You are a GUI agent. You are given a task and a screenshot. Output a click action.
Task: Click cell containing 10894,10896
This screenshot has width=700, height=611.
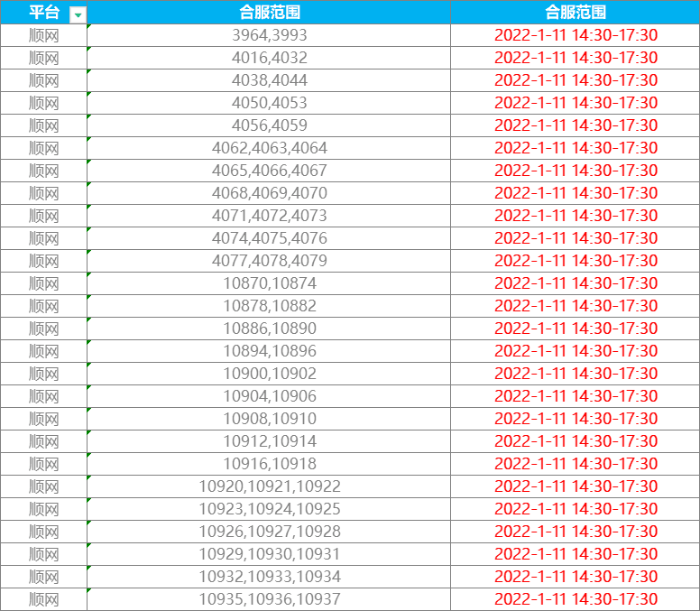click(269, 351)
